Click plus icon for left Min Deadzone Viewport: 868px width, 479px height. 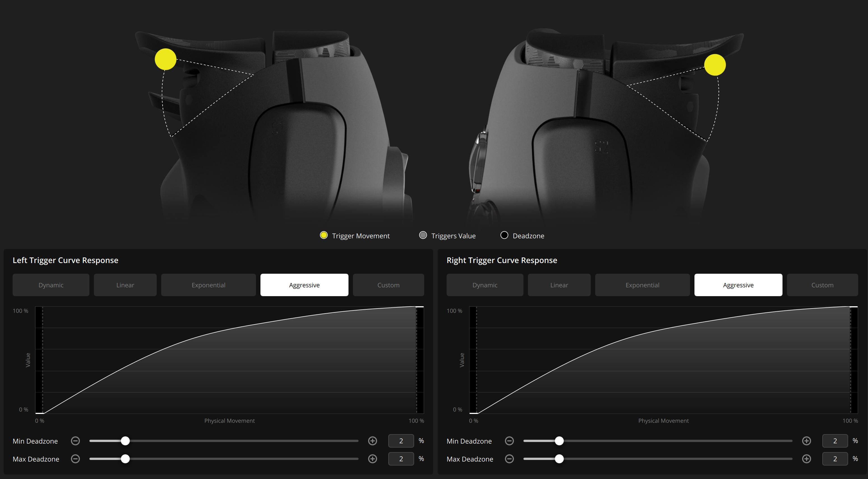click(x=372, y=441)
